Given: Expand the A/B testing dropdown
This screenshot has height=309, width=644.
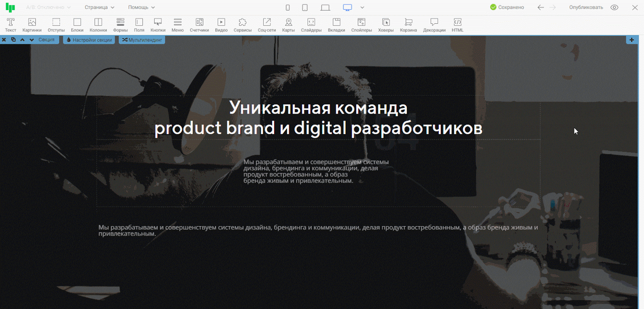Looking at the screenshot, I should 48,7.
